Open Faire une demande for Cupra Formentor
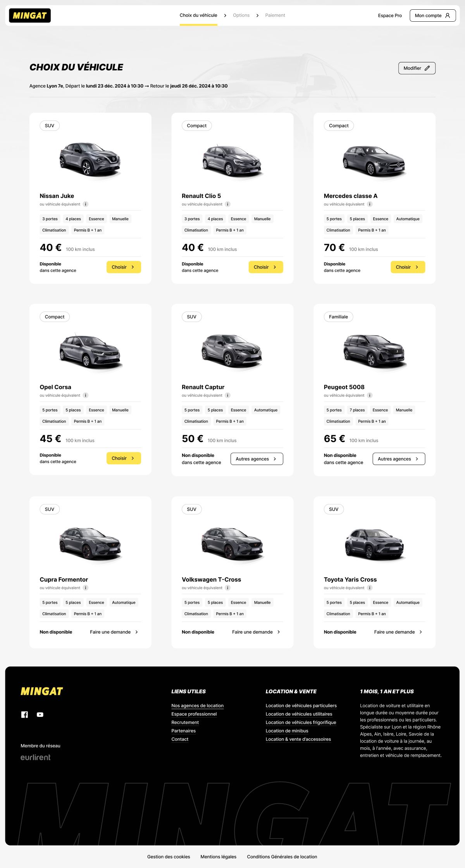 114,632
